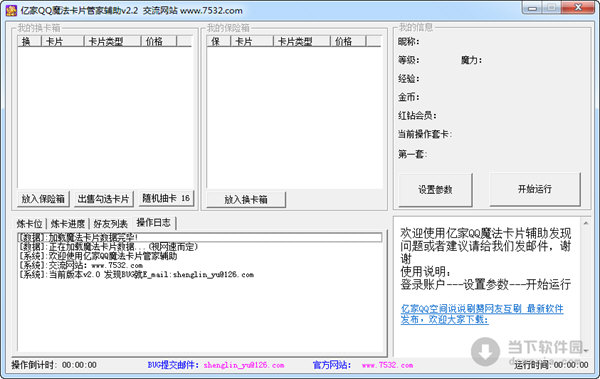Screen dimensions: 600x379
Task: Click the 官方网站 label
Action: [x=331, y=365]
